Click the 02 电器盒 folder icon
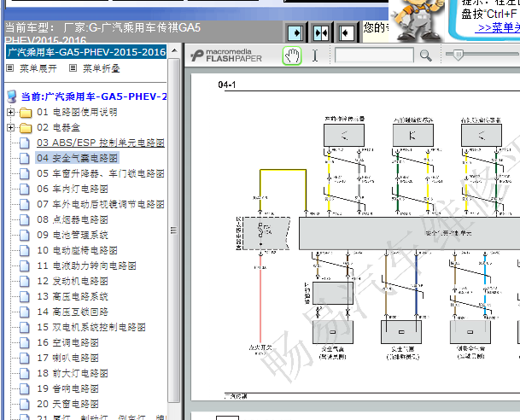520x420 pixels. [x=26, y=128]
